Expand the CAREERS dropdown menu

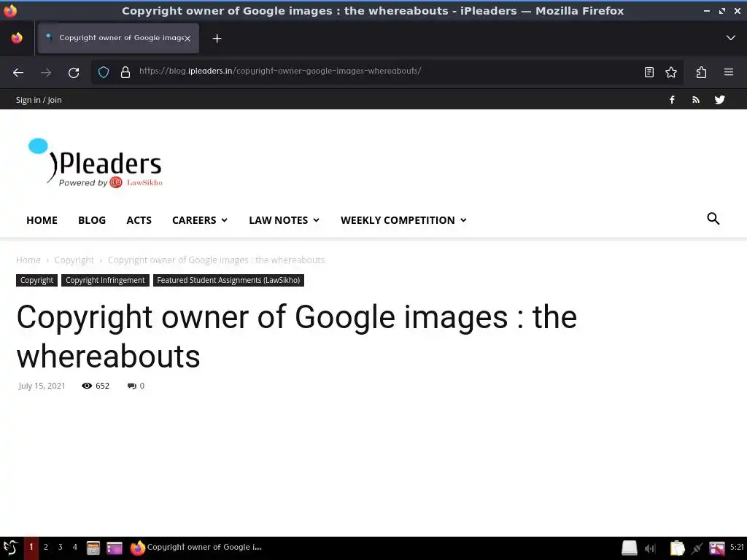(200, 220)
